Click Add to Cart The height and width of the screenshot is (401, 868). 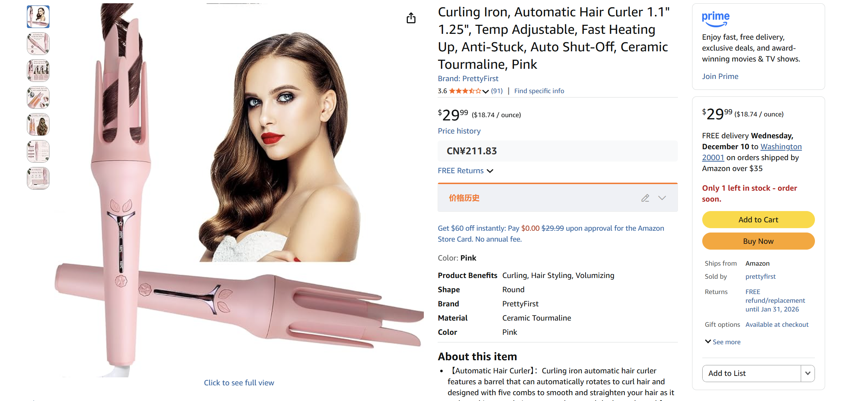[758, 219]
